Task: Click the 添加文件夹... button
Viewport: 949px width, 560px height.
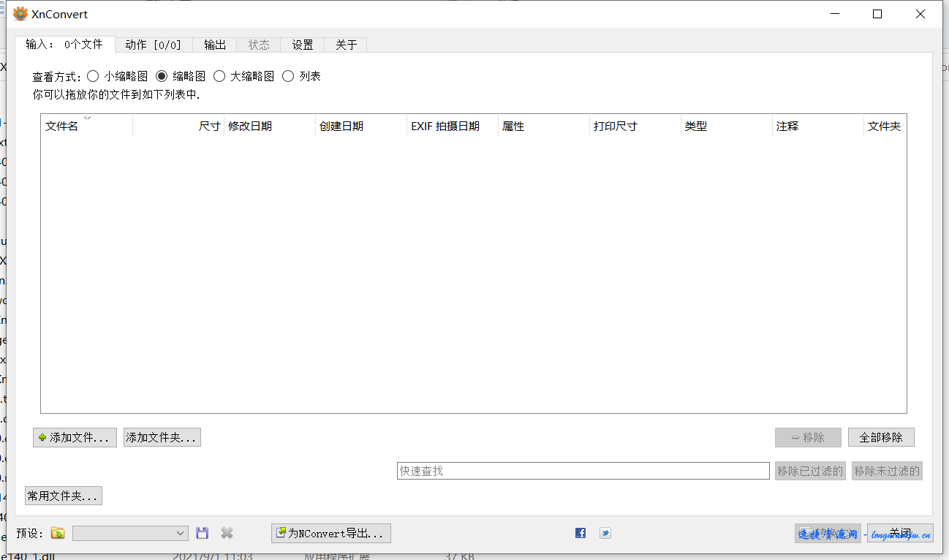Action: (162, 437)
